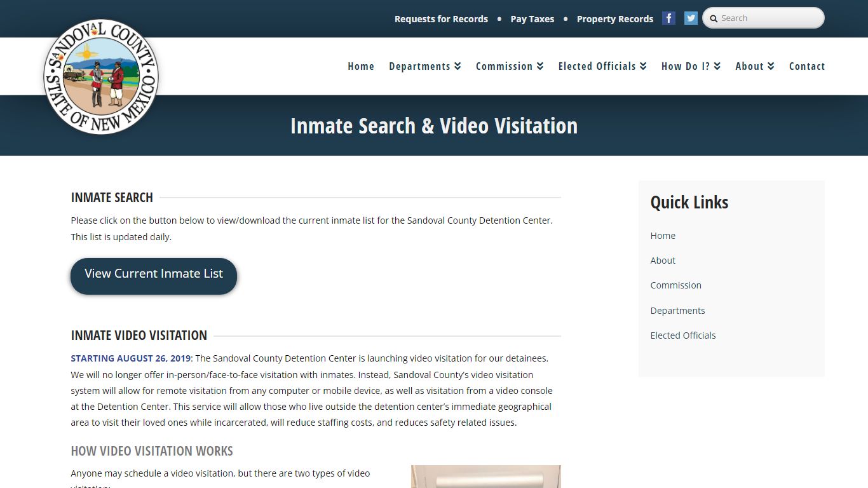Go to Contact in the main navigation
The width and height of the screenshot is (868, 488).
[807, 66]
